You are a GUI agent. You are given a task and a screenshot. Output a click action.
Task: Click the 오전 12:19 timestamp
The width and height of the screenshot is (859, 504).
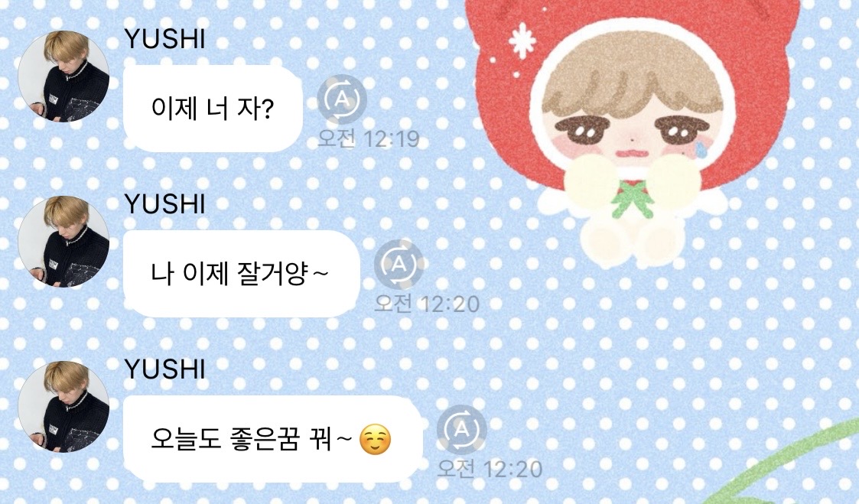(x=369, y=138)
